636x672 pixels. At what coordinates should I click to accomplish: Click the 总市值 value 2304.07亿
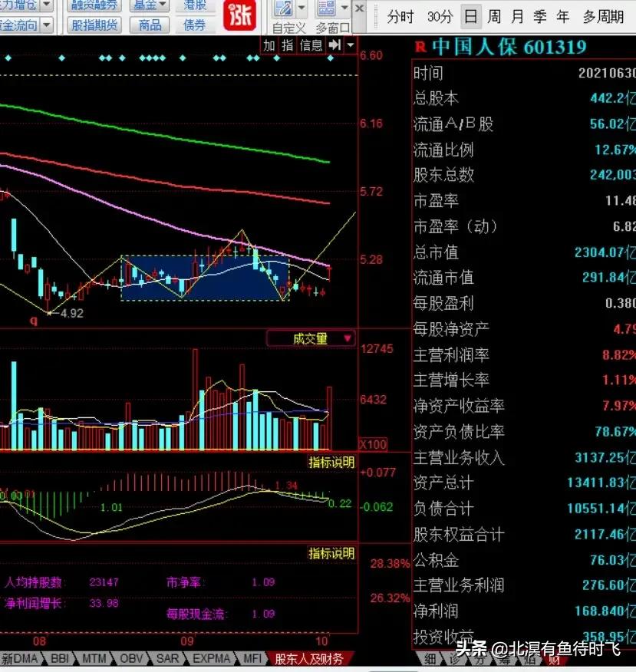(x=605, y=252)
